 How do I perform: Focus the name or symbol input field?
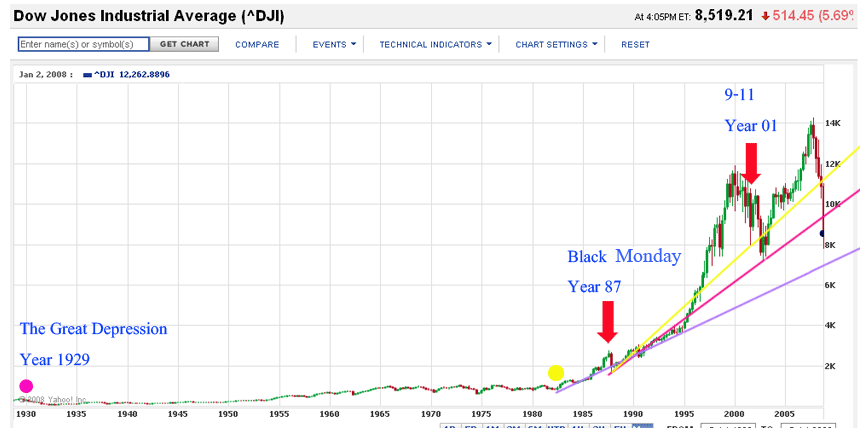pos(83,44)
